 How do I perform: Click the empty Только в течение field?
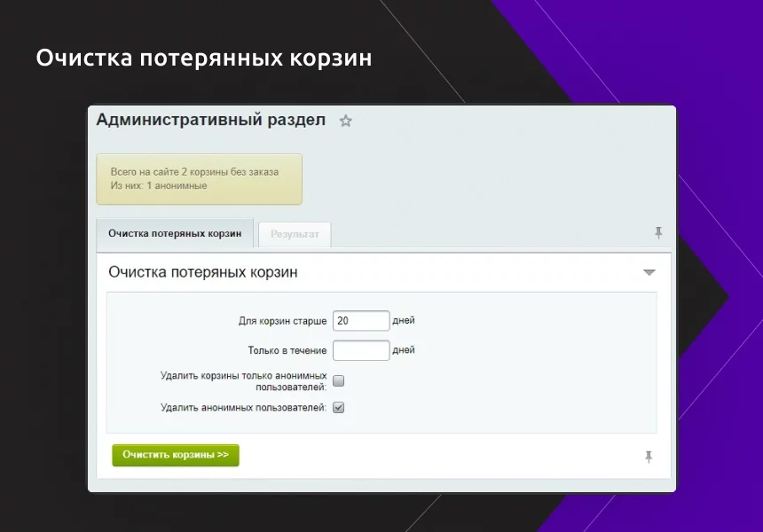[x=361, y=350]
